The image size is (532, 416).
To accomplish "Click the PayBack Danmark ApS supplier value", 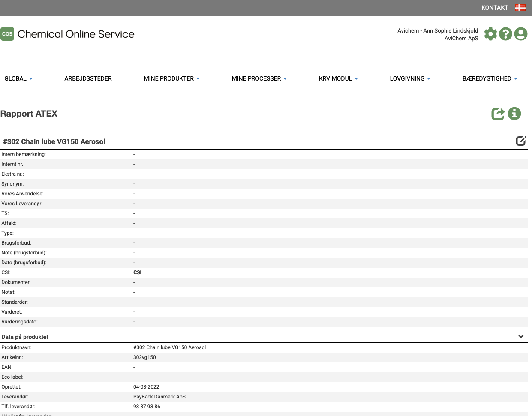I will click(x=159, y=397).
